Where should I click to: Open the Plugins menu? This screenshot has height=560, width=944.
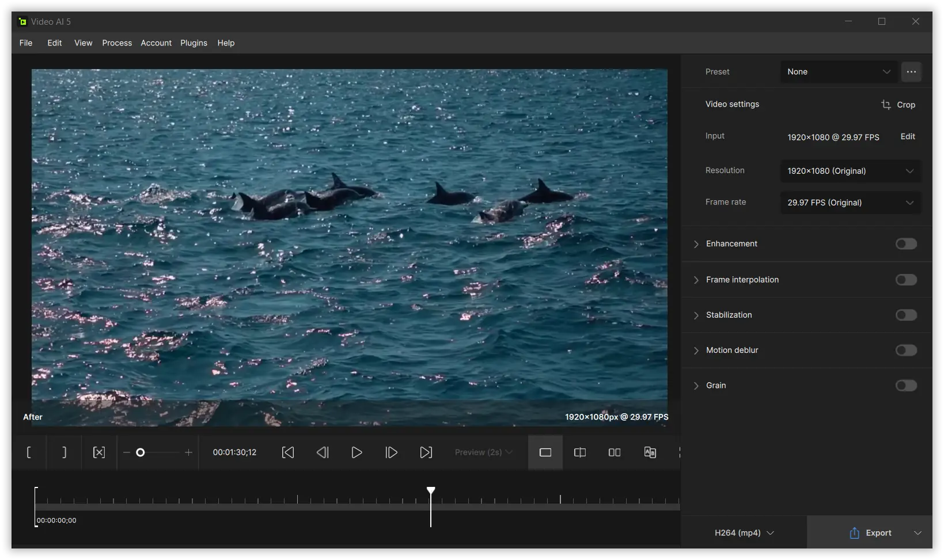coord(194,43)
